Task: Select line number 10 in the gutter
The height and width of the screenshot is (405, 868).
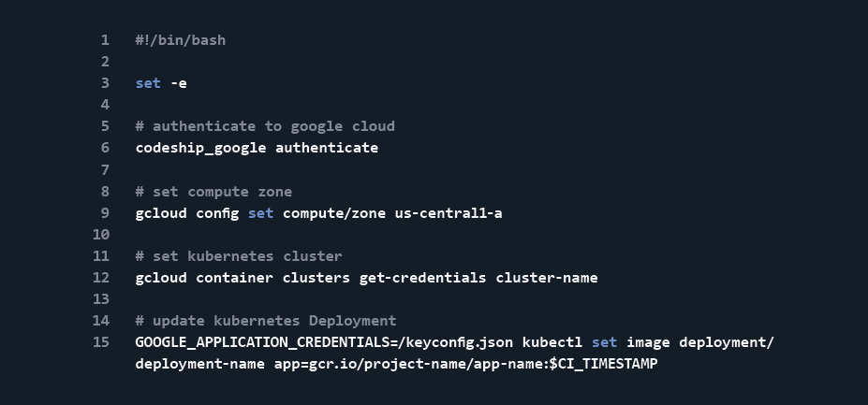Action: 101,235
